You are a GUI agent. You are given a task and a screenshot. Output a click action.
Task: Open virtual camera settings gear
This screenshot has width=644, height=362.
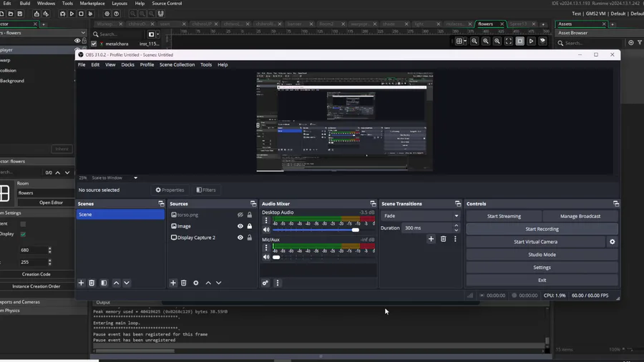(613, 242)
